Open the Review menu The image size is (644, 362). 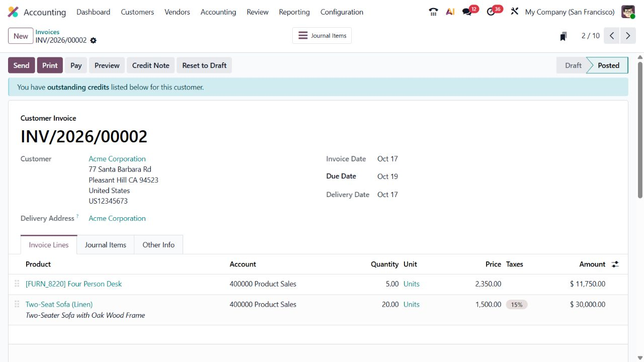(x=258, y=12)
